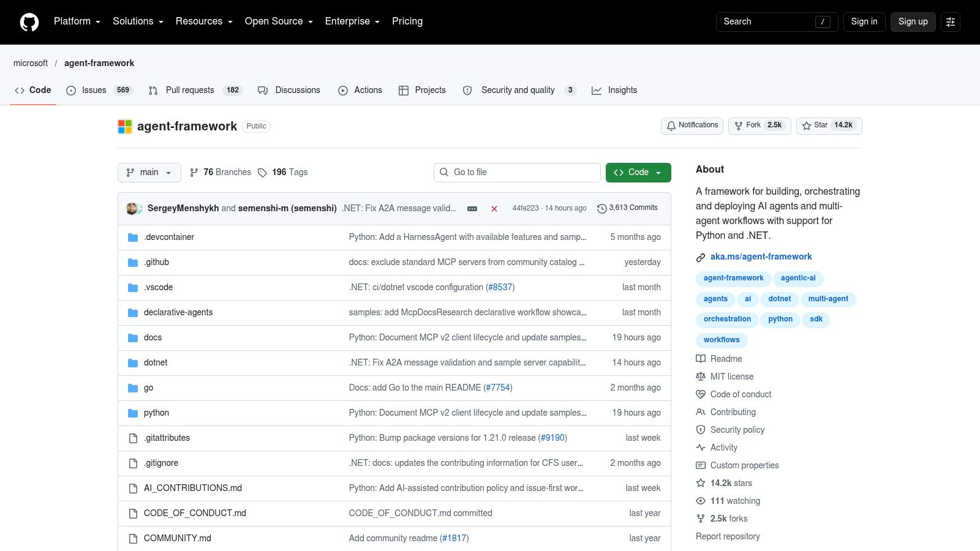Select the Code tab
This screenshot has width=980, height=551.
pyautogui.click(x=33, y=90)
